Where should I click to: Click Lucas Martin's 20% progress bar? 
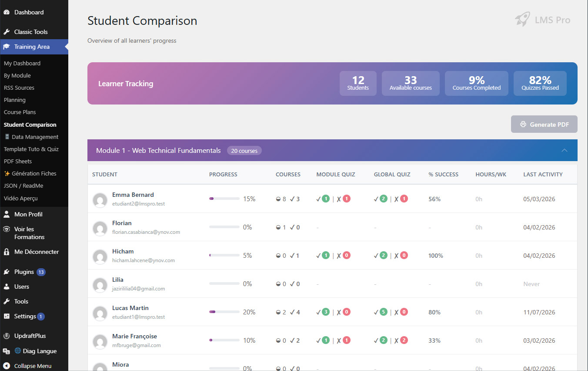224,312
